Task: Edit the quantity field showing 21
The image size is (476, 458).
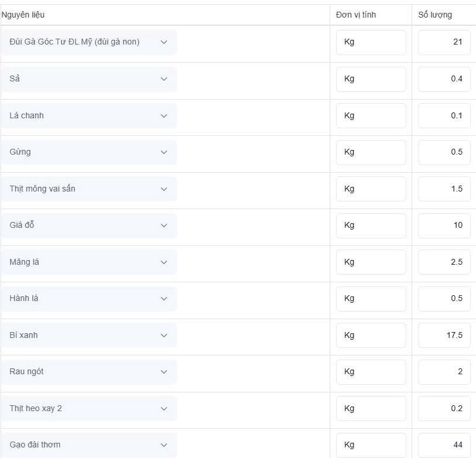Action: pyautogui.click(x=444, y=42)
